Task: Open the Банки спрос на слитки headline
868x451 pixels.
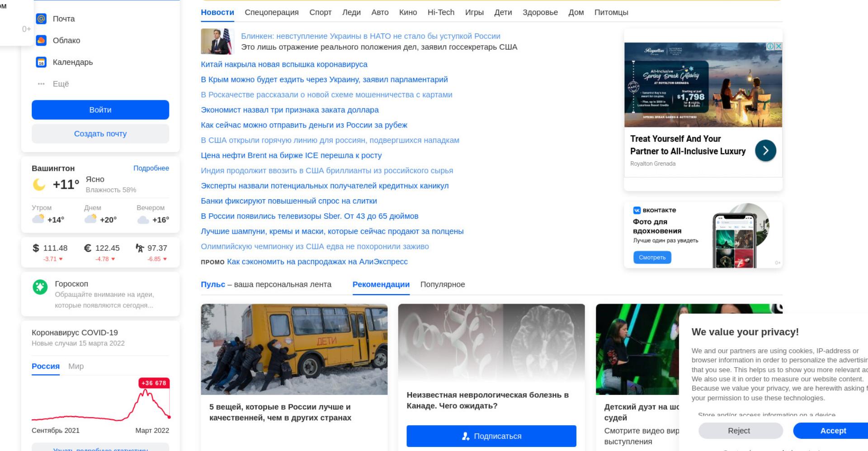Action: pos(289,201)
